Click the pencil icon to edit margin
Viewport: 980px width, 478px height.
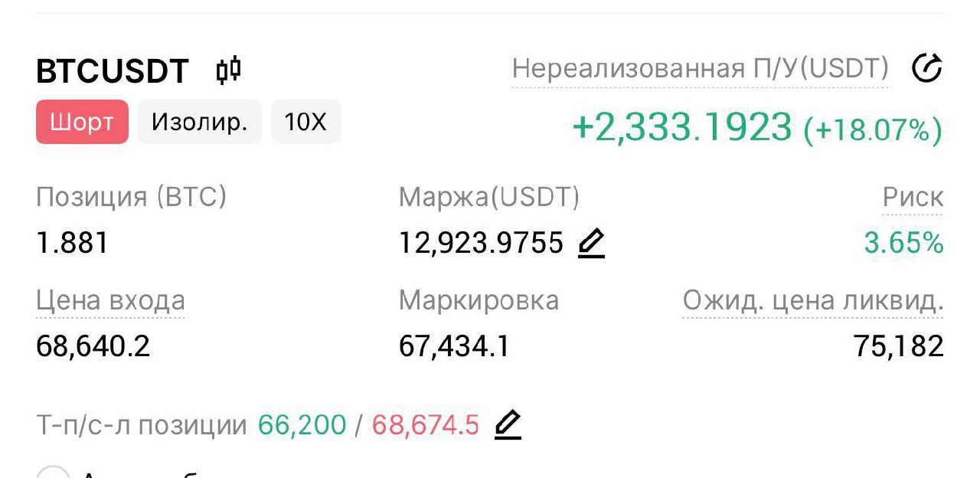coord(591,244)
